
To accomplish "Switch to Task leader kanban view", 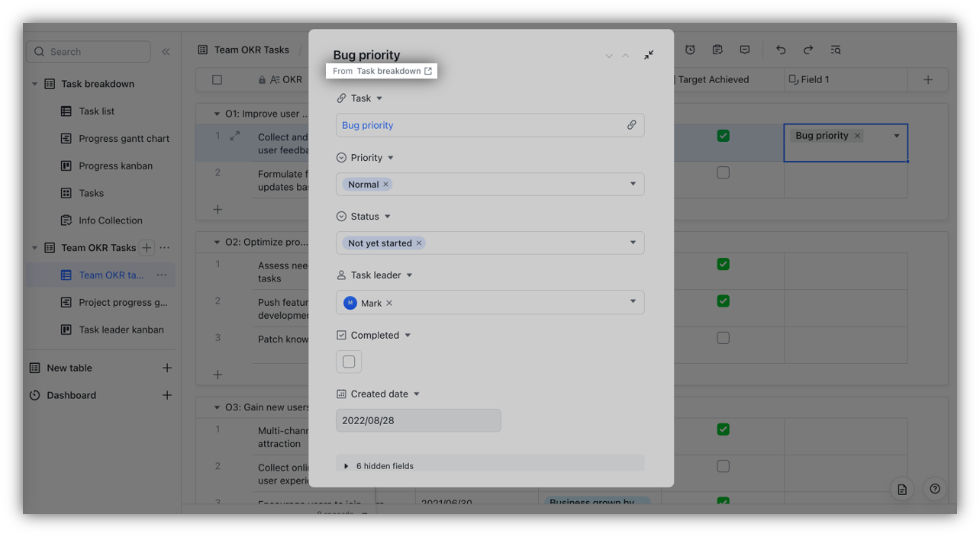I will [x=121, y=330].
